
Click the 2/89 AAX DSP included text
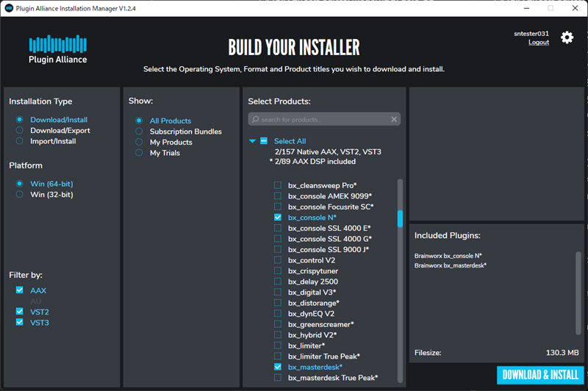pos(312,162)
